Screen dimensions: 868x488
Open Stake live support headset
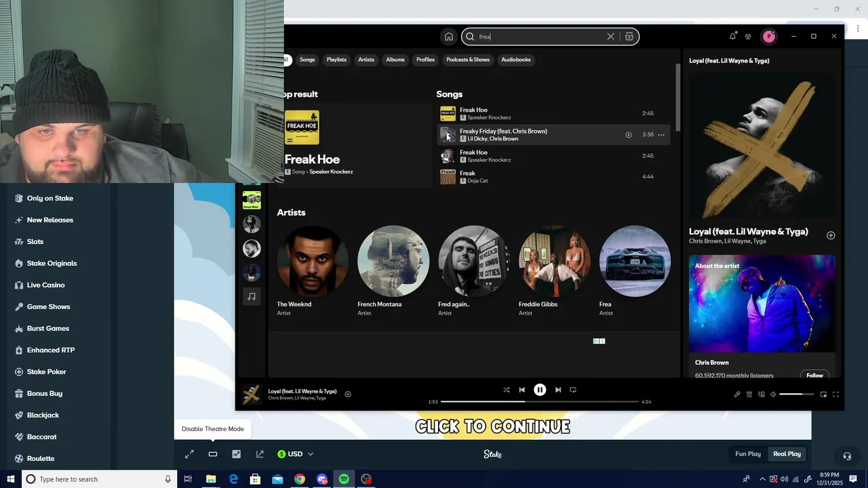click(x=847, y=456)
